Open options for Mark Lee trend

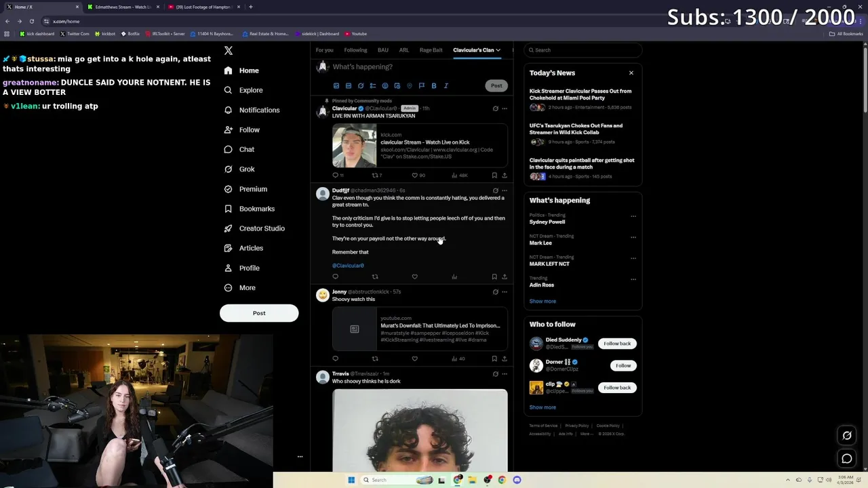pyautogui.click(x=633, y=237)
